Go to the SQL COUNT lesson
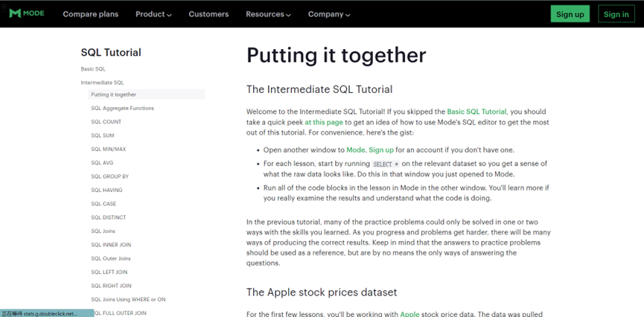The height and width of the screenshot is (317, 644). pos(106,122)
